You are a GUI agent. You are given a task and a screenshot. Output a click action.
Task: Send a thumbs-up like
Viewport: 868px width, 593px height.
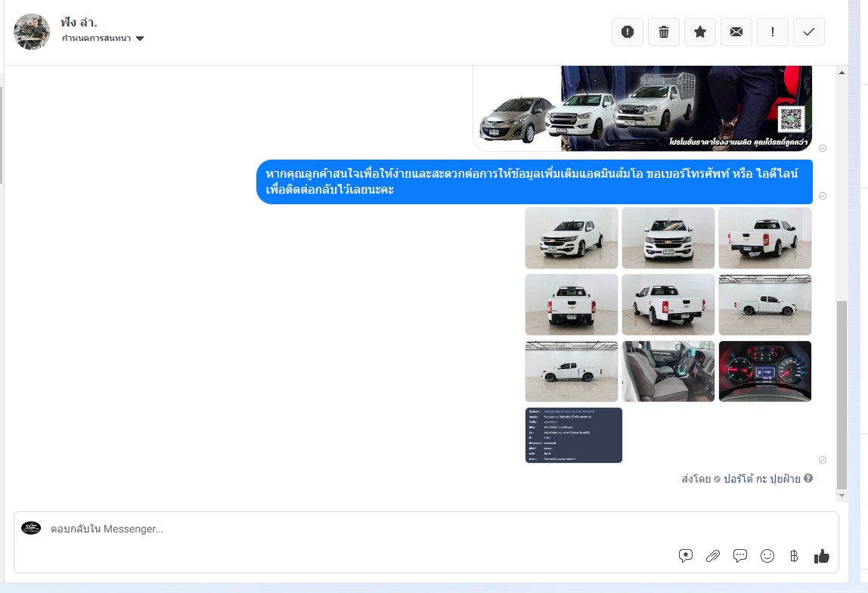click(x=822, y=556)
